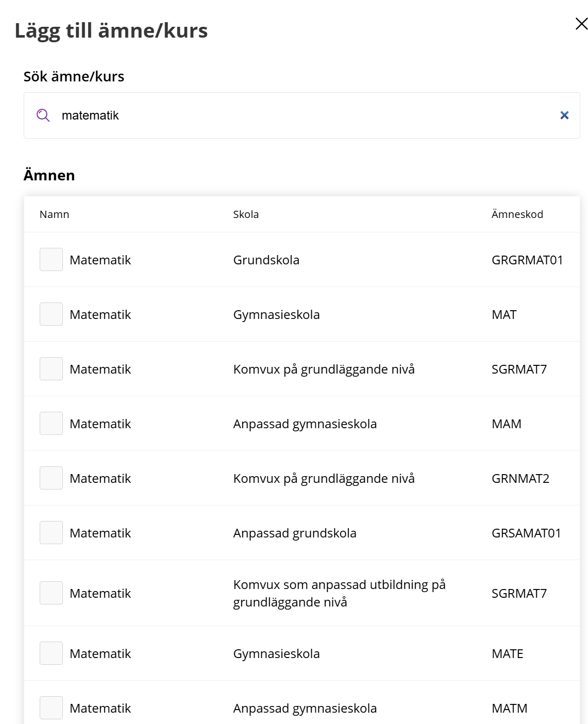The image size is (588, 724).
Task: Check the first Komvux SGRMAT7 checkbox
Action: pos(51,368)
